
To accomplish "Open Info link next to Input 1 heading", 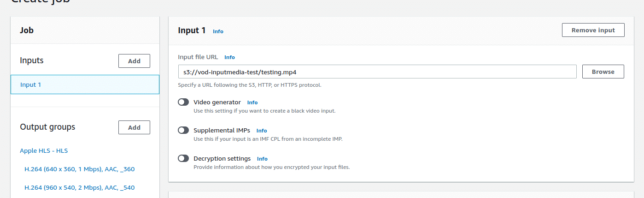I will [218, 31].
